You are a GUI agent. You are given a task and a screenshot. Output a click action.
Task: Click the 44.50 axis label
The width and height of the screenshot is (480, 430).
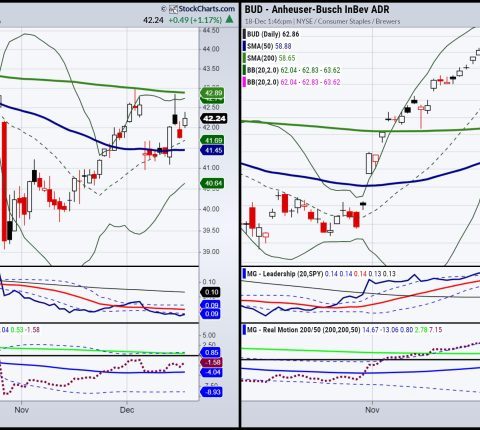click(211, 31)
